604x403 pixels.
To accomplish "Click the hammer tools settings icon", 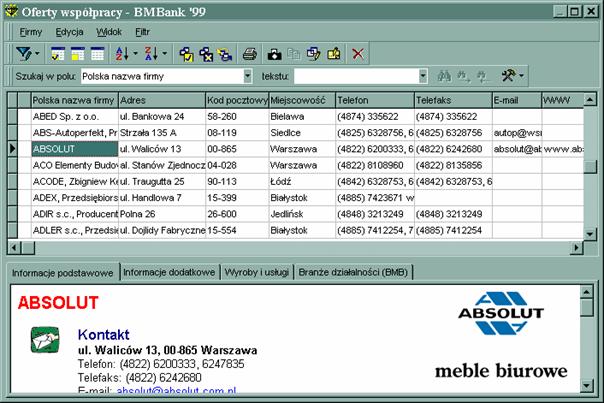I will [508, 76].
